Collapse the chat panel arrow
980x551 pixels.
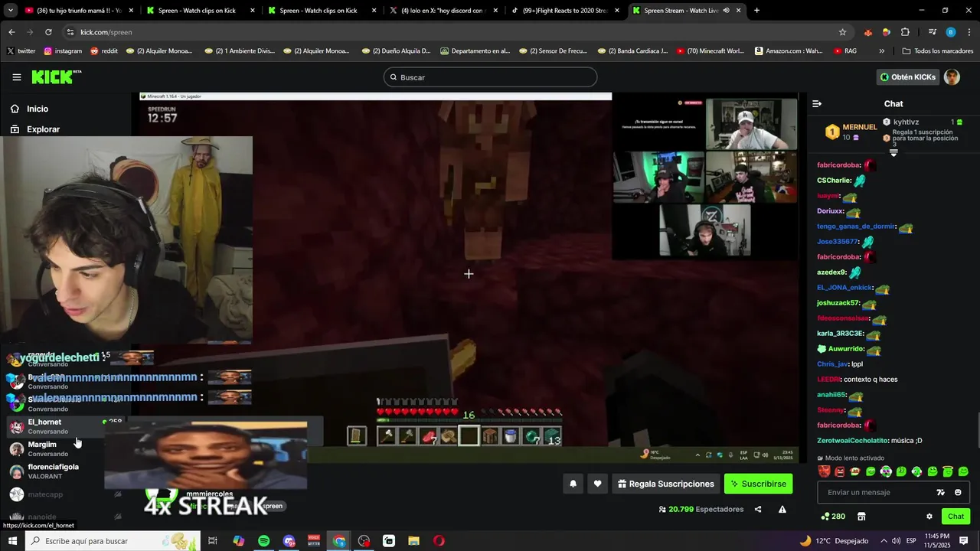[817, 103]
